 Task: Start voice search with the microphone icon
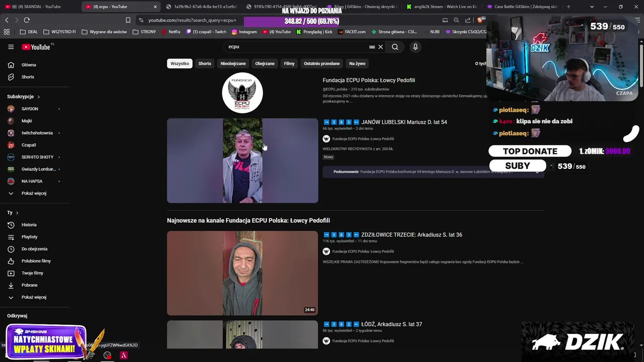[415, 47]
